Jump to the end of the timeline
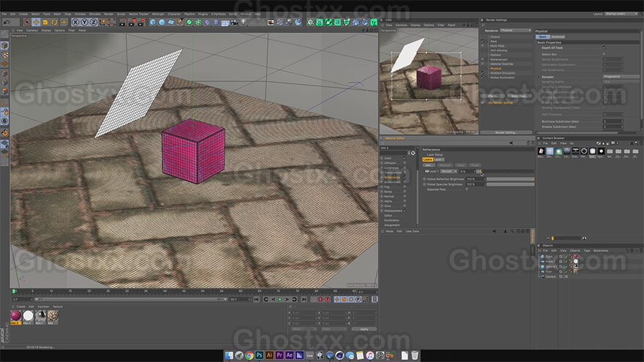This screenshot has height=362, width=644. tap(304, 300)
